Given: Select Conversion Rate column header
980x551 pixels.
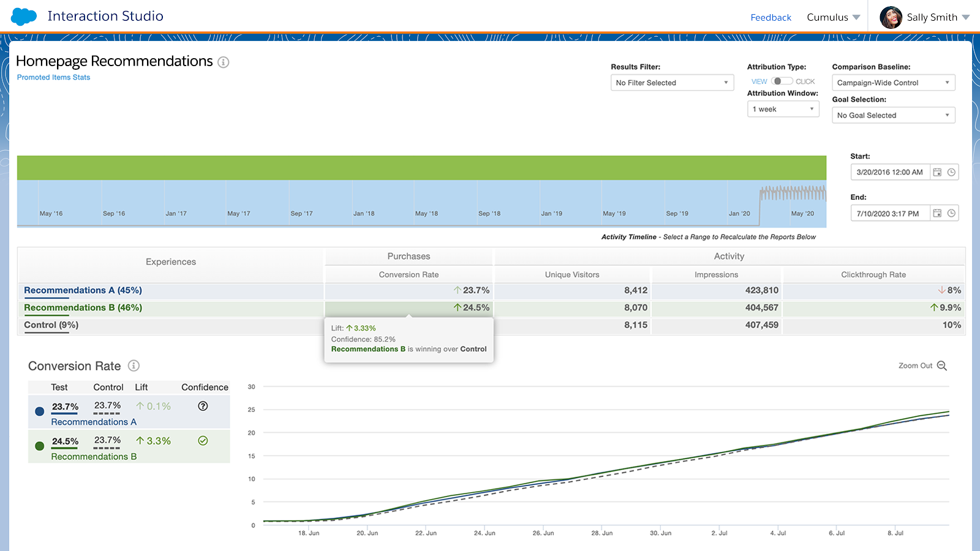Looking at the screenshot, I should (x=409, y=274).
